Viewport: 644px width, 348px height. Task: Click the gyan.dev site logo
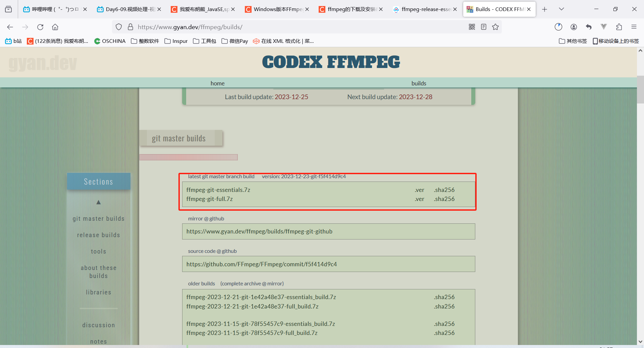43,63
